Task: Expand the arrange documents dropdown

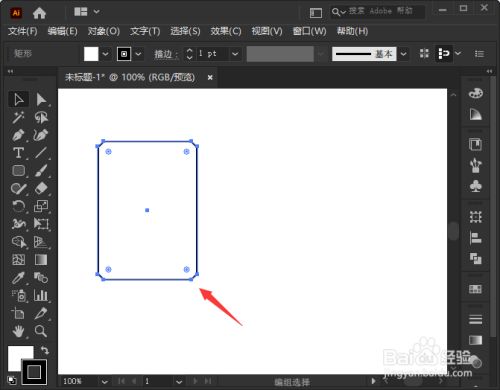Action: click(96, 12)
